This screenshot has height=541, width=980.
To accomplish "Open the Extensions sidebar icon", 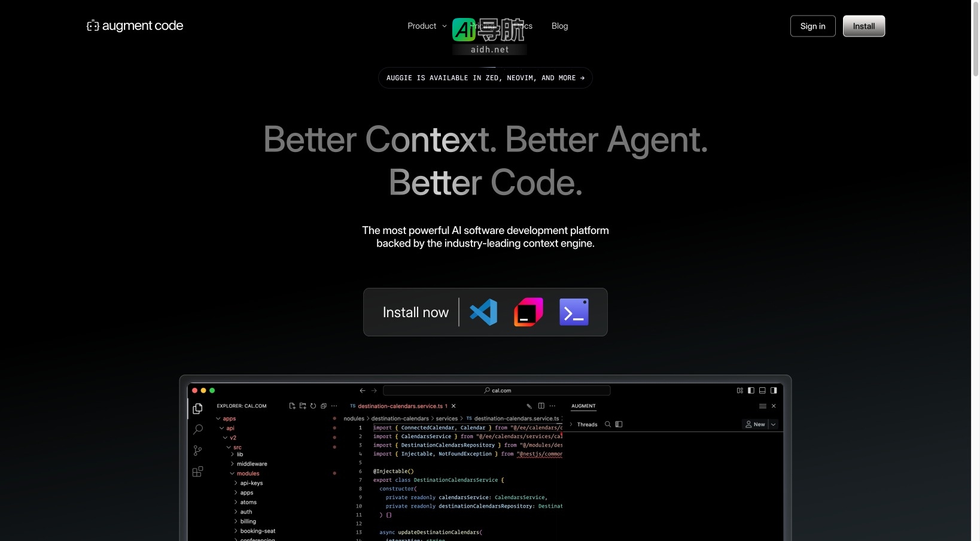I will (197, 472).
